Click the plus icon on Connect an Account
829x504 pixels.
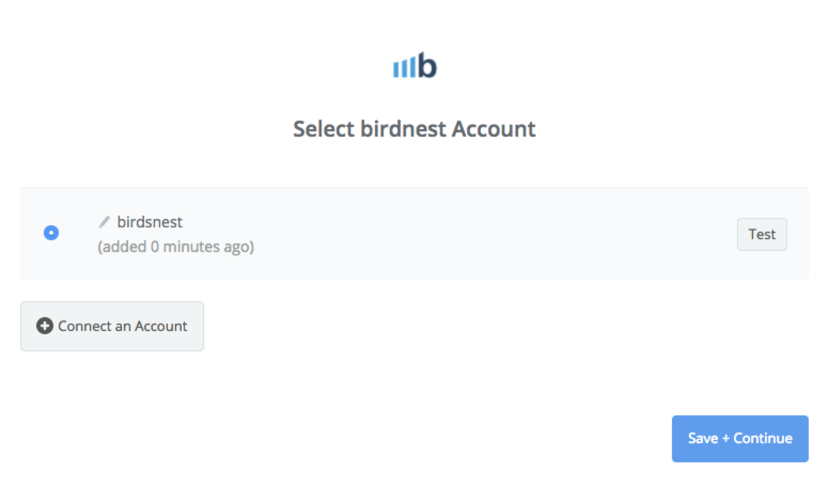click(x=45, y=326)
